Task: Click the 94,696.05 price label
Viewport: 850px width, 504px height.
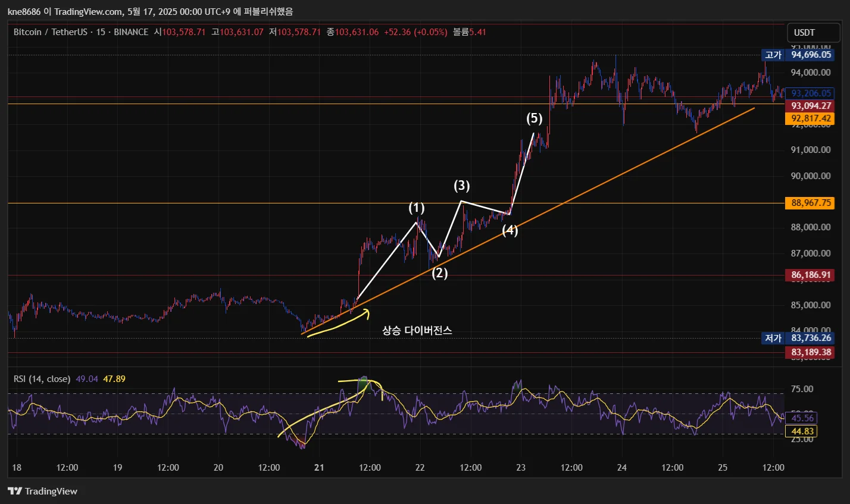Action: [x=810, y=55]
